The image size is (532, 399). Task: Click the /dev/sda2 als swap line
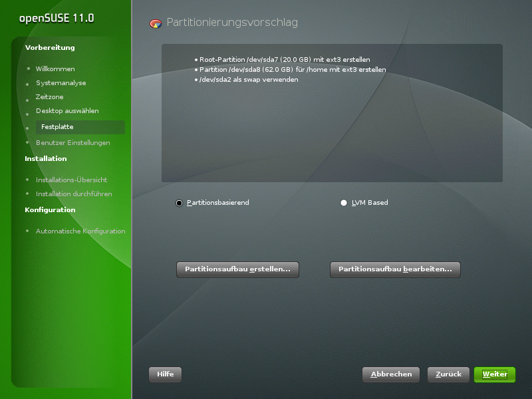point(249,79)
